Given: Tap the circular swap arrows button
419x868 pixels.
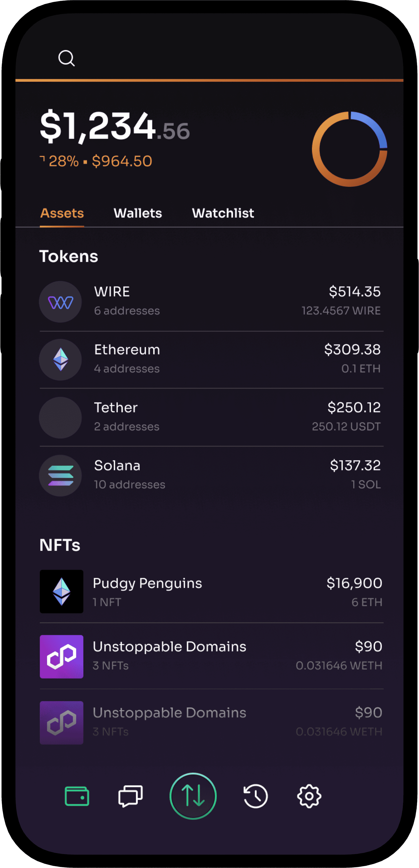Looking at the screenshot, I should (193, 796).
